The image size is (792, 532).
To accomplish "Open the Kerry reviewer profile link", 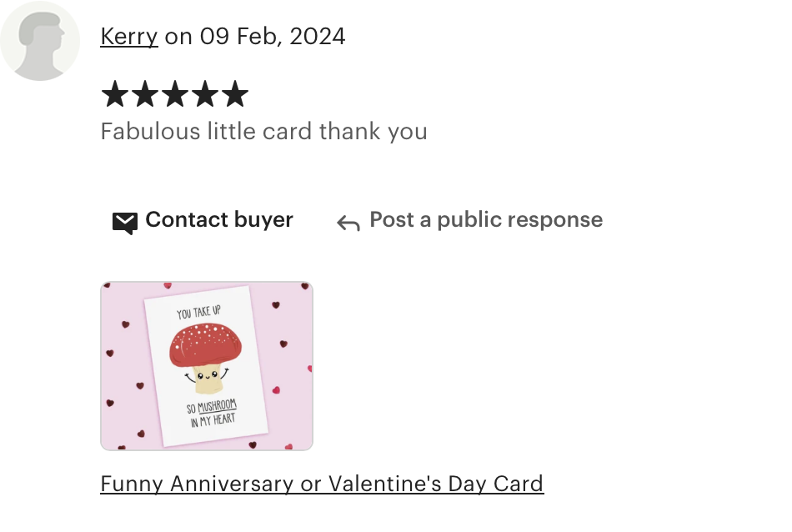I will pos(129,37).
